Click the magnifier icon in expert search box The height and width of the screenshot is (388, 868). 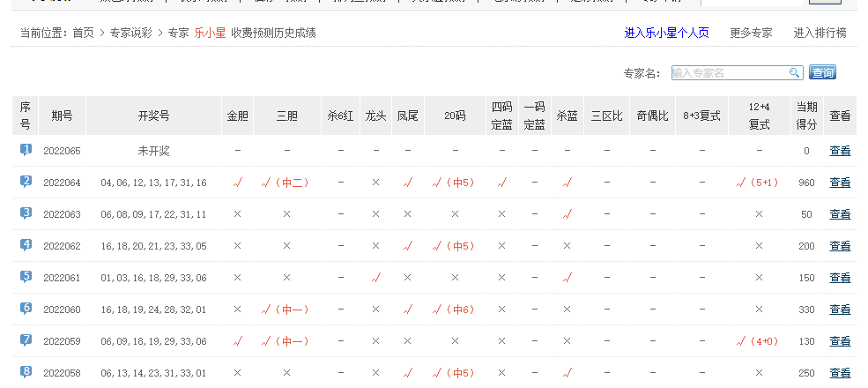(x=794, y=73)
